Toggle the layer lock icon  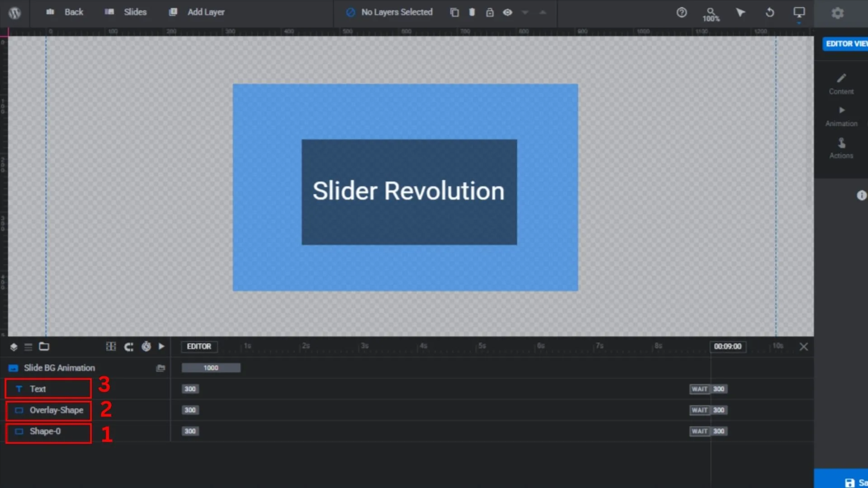pos(490,12)
